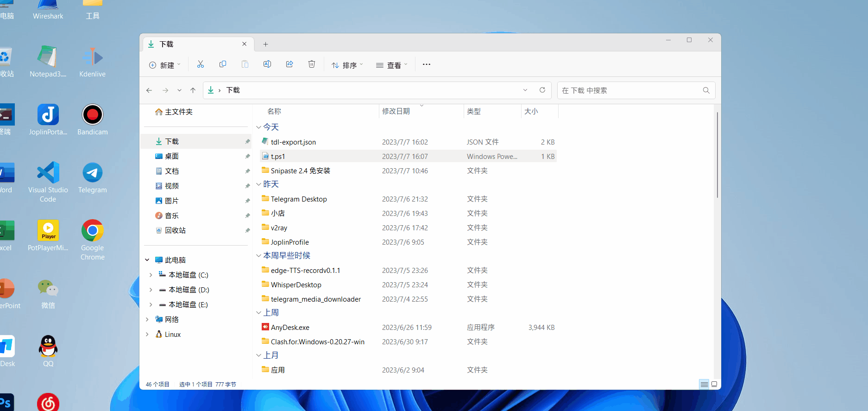Collapse the 上周 (Last week) group
868x411 pixels.
tap(258, 312)
